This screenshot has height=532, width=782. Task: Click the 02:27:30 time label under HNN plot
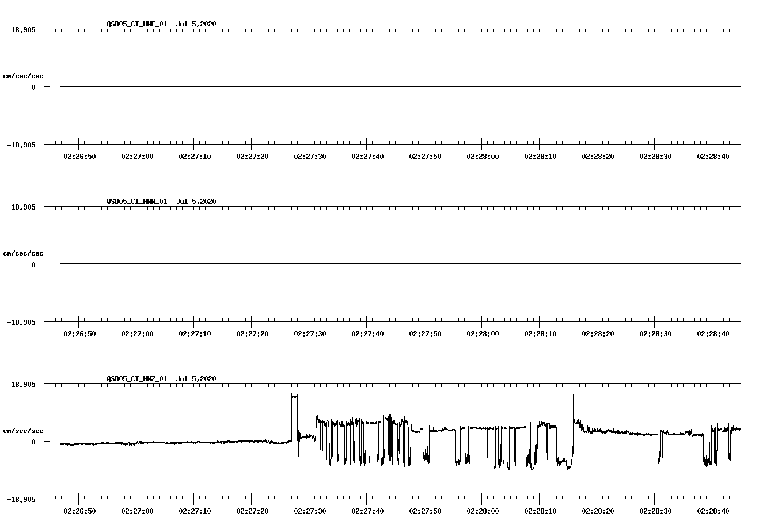pos(310,334)
